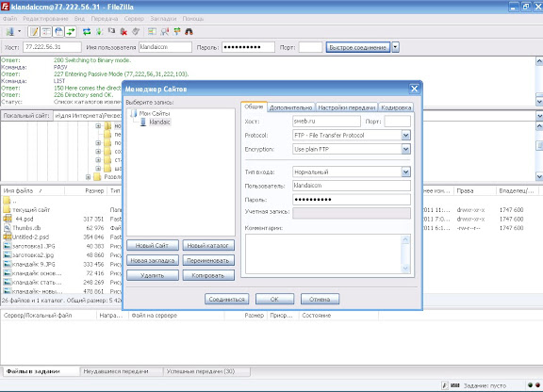Click the Комментарии text area
This screenshot has height=392, width=543.
[x=328, y=253]
